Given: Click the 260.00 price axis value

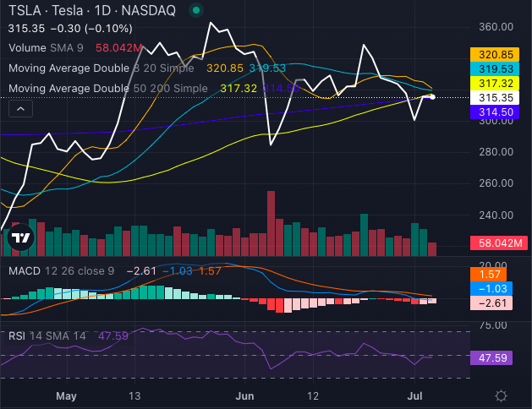Looking at the screenshot, I should pos(496,183).
